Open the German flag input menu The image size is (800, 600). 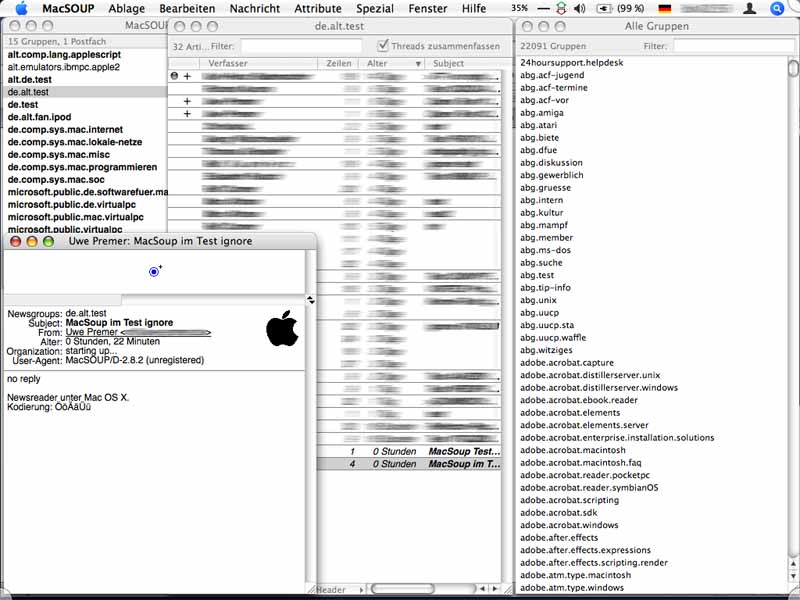pyautogui.click(x=665, y=8)
